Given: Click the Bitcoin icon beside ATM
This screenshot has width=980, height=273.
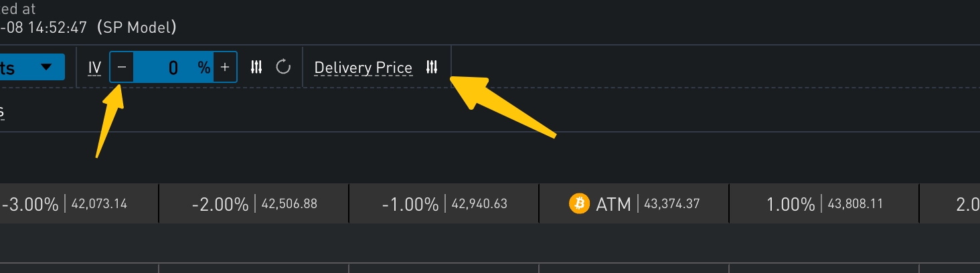Looking at the screenshot, I should (x=579, y=203).
